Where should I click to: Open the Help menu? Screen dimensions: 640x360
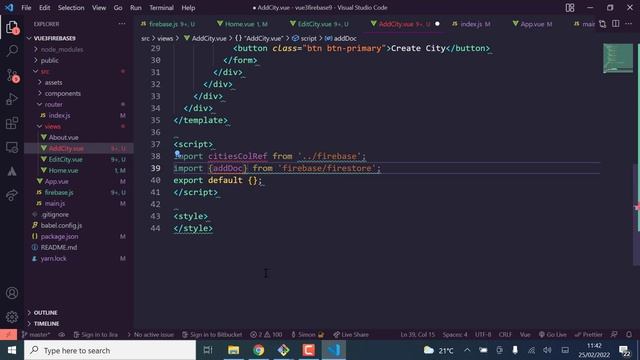pyautogui.click(x=188, y=8)
